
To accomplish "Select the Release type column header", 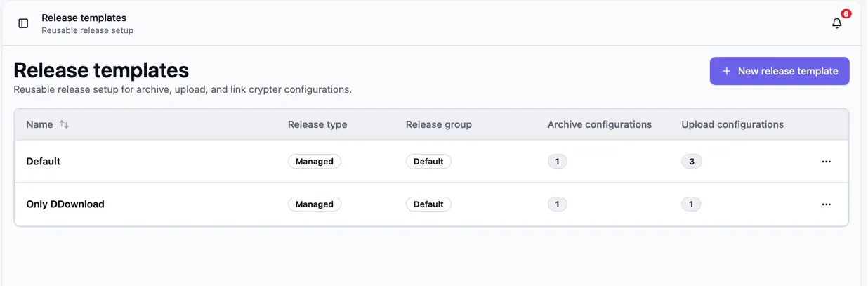I will [x=317, y=124].
